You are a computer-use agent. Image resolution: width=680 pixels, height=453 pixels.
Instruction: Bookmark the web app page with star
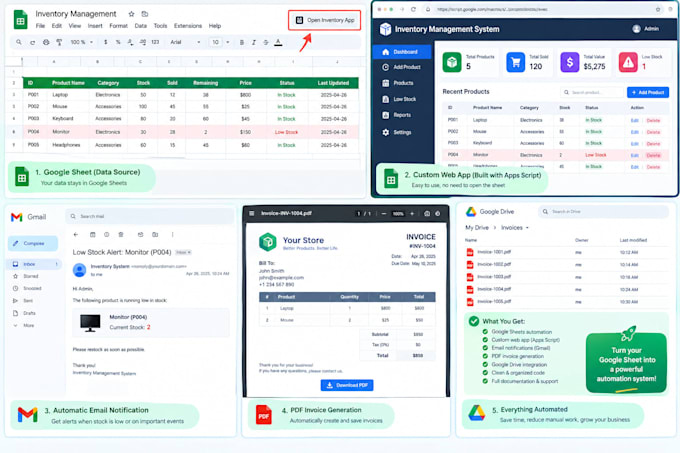click(x=658, y=9)
